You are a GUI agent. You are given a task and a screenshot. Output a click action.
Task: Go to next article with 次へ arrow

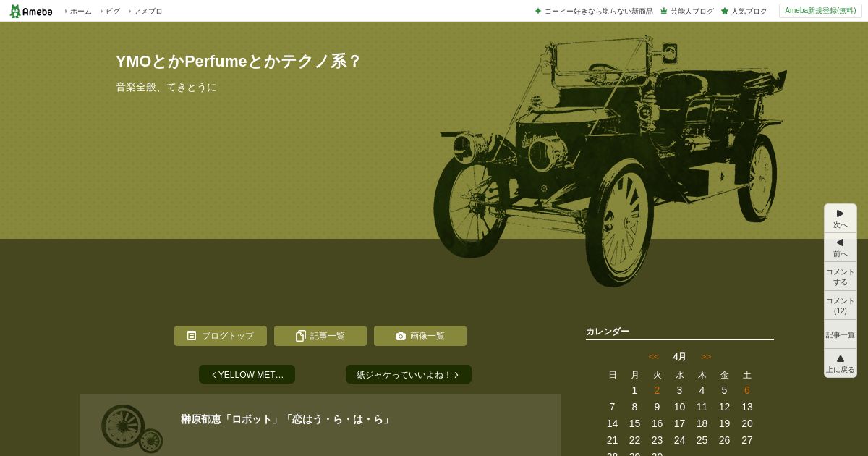click(x=841, y=219)
